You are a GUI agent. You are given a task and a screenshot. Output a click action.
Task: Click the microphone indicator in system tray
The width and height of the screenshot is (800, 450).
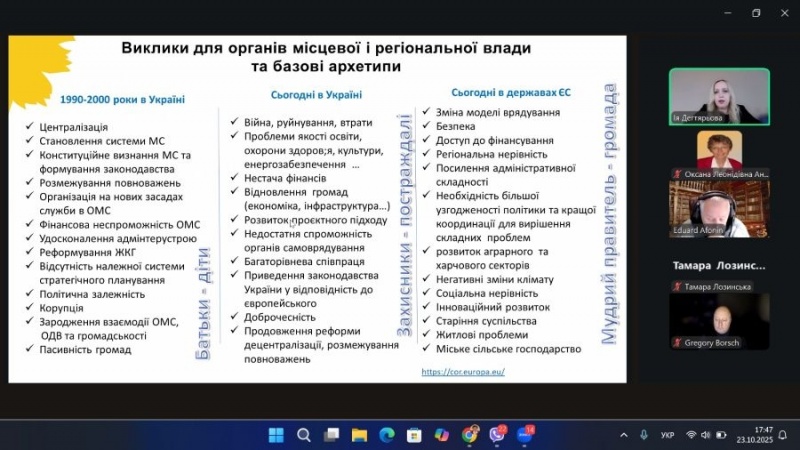coord(646,435)
